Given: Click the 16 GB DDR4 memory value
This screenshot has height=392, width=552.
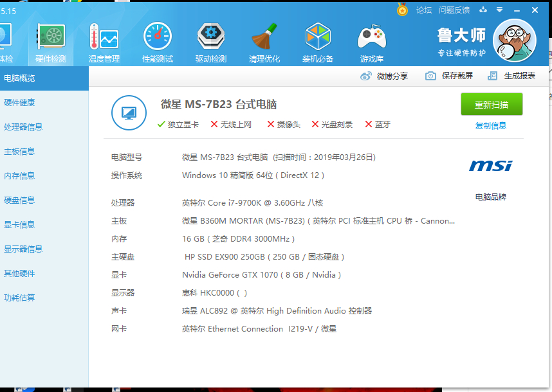Looking at the screenshot, I should pyautogui.click(x=238, y=239).
